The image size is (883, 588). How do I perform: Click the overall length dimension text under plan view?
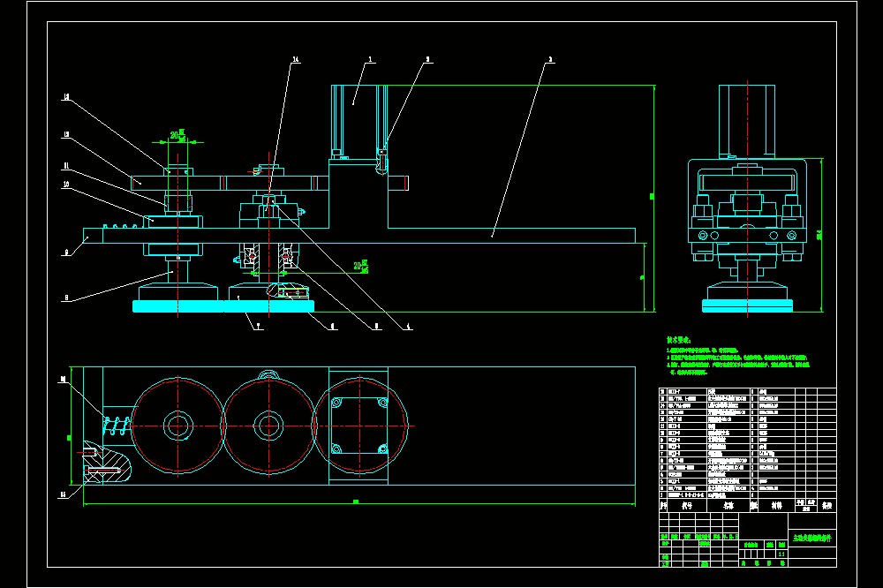coord(356,501)
